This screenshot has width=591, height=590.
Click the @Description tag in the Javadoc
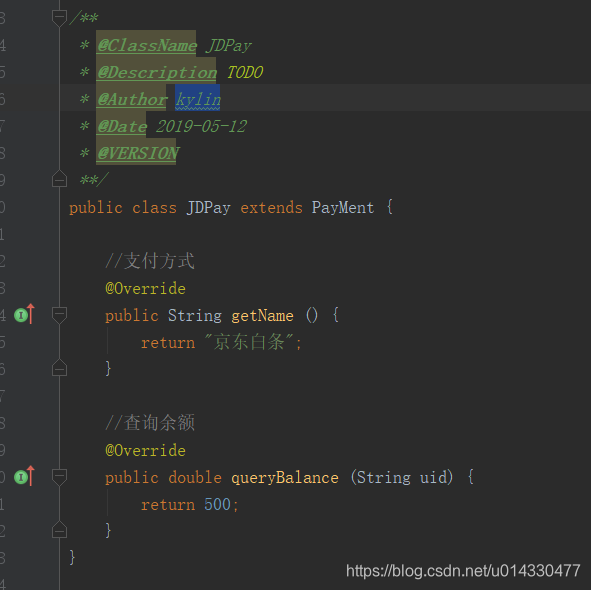[x=157, y=72]
